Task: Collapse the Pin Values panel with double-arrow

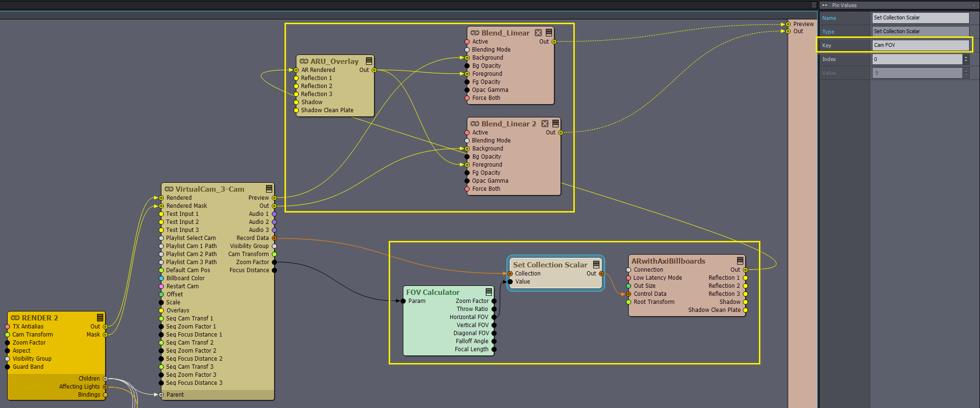Action: click(x=825, y=5)
